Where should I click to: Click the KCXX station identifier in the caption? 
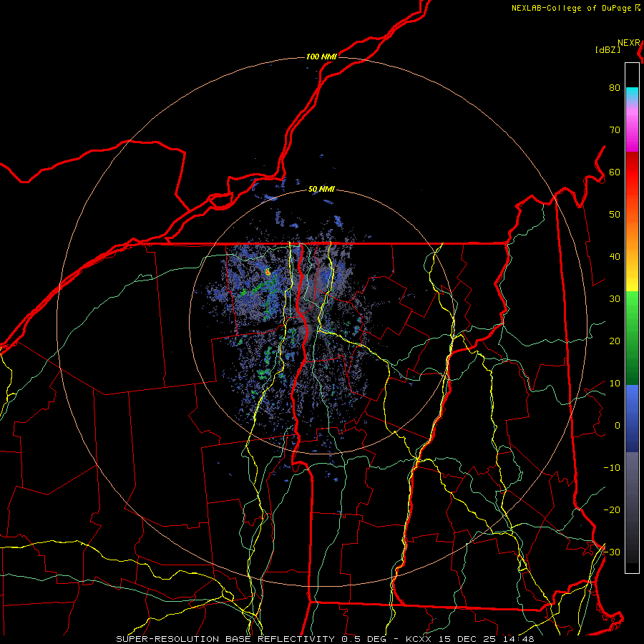[x=419, y=639]
